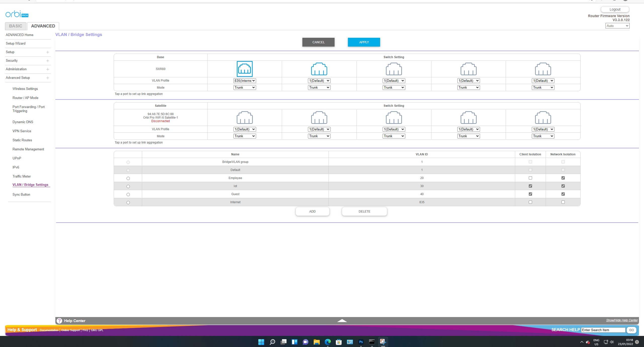This screenshot has height=347, width=644.
Task: Tap the third Satellite-1 port icon
Action: [x=394, y=117]
